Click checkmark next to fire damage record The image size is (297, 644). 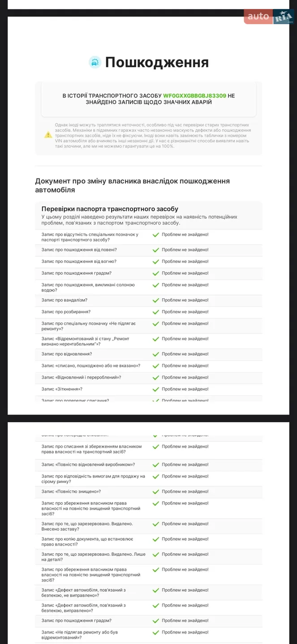156,262
